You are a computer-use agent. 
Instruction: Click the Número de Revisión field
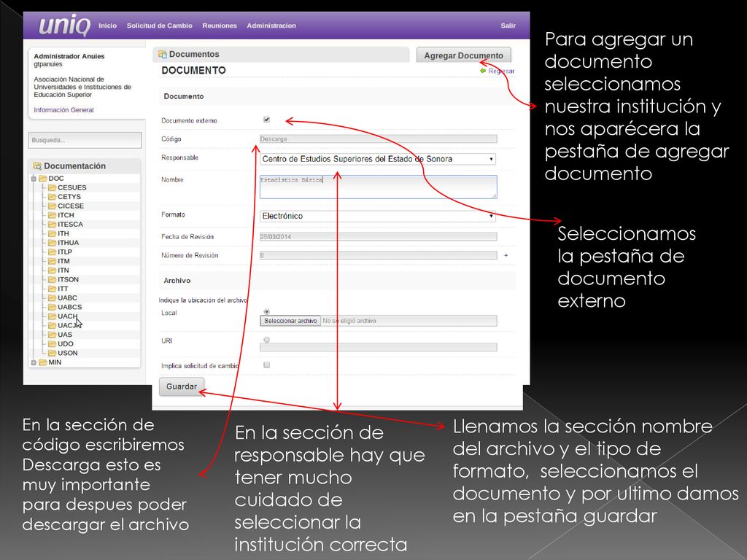pyautogui.click(x=379, y=256)
